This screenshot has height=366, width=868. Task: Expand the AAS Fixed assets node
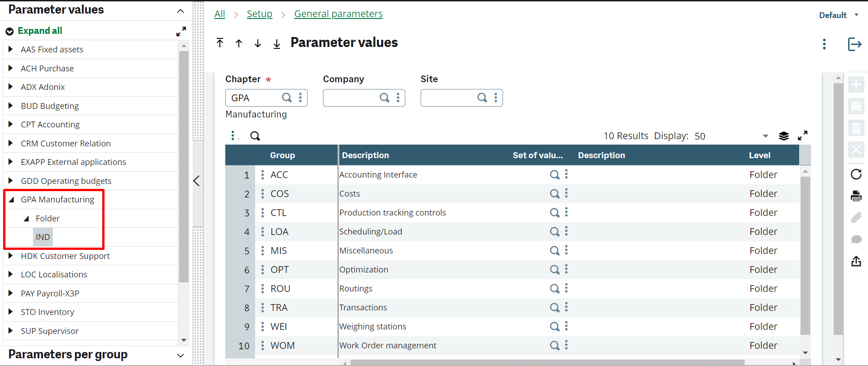(x=10, y=49)
